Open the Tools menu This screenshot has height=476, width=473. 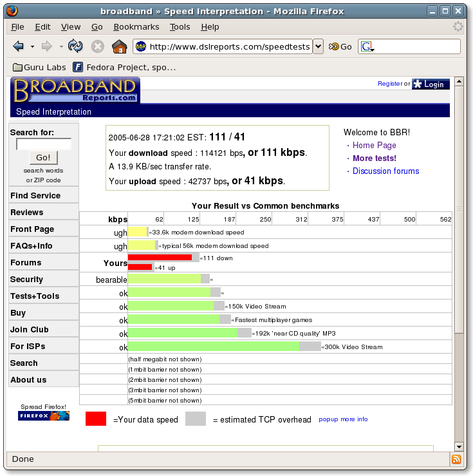180,27
